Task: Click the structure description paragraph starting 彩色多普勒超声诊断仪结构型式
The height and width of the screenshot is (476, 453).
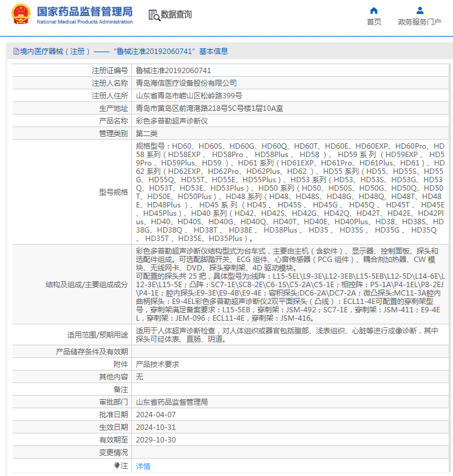Action: (x=290, y=284)
